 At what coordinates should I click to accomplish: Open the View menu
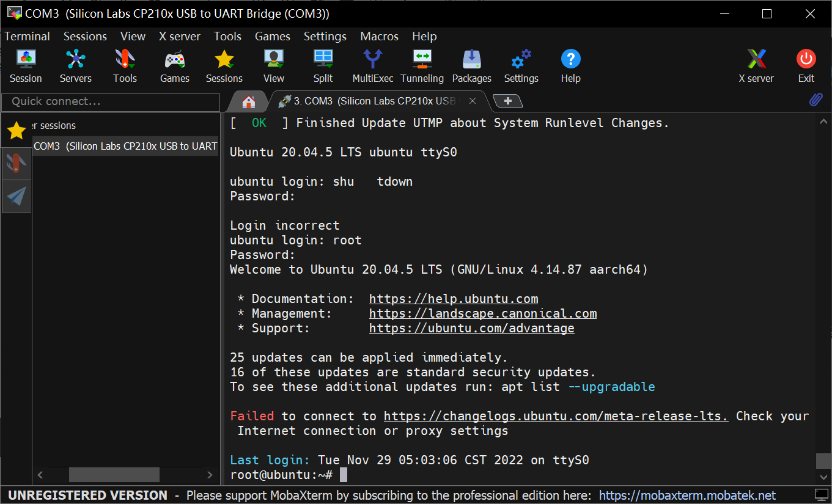click(x=133, y=36)
